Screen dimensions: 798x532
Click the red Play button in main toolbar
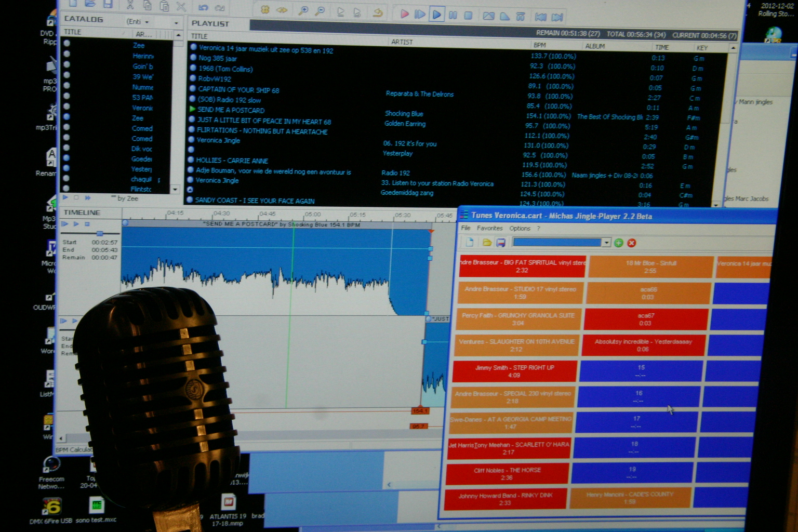click(x=404, y=14)
